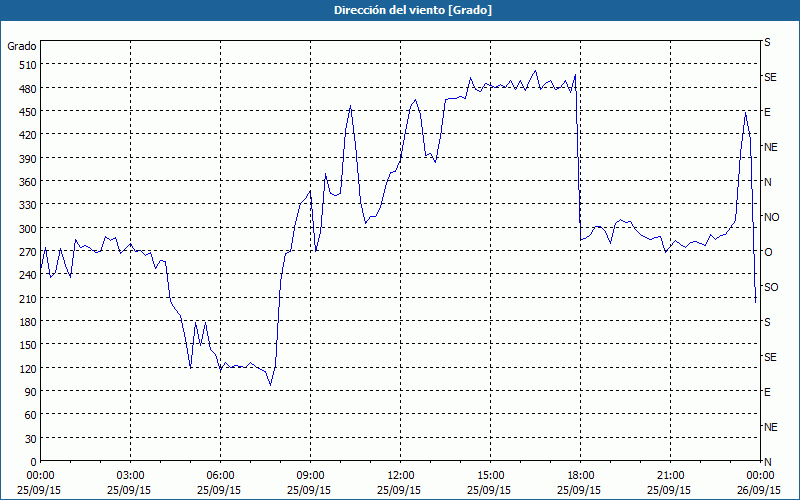Click the 'SE' compass label between the 120 and 150 levels
Screen dimensions: 800x500
(x=770, y=357)
